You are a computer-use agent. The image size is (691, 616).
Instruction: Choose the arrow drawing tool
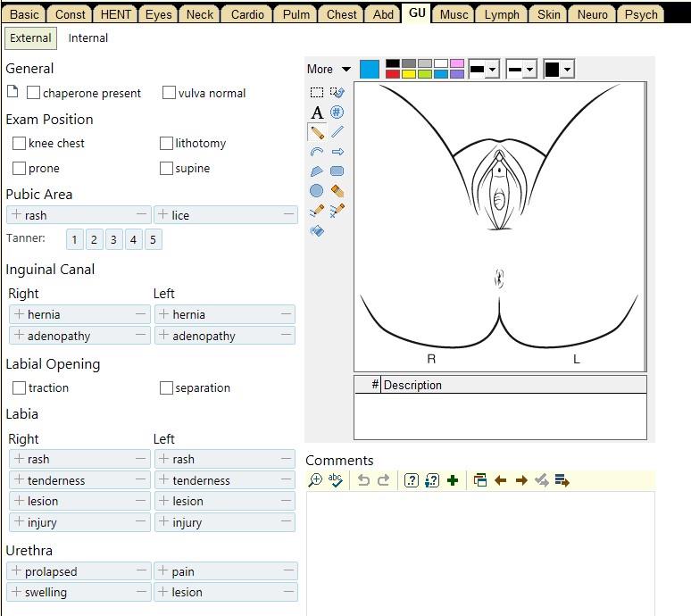point(337,152)
